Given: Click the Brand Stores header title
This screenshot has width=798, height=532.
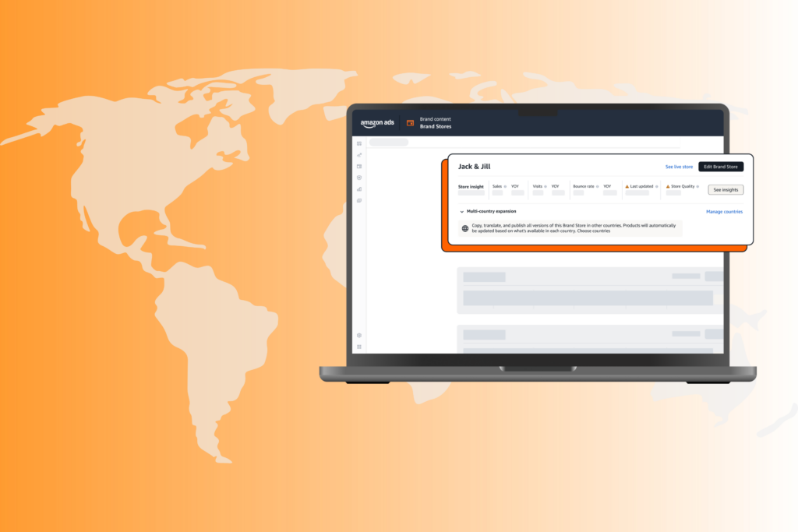Looking at the screenshot, I should click(x=436, y=126).
